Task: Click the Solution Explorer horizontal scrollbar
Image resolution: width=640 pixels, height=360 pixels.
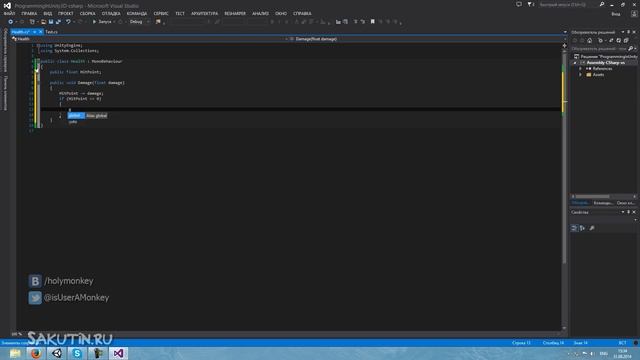Action: pos(604,196)
